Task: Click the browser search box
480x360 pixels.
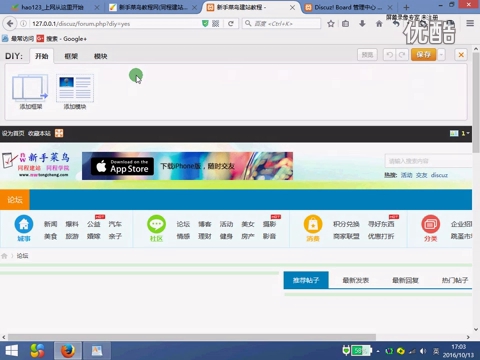Action: click(x=282, y=23)
